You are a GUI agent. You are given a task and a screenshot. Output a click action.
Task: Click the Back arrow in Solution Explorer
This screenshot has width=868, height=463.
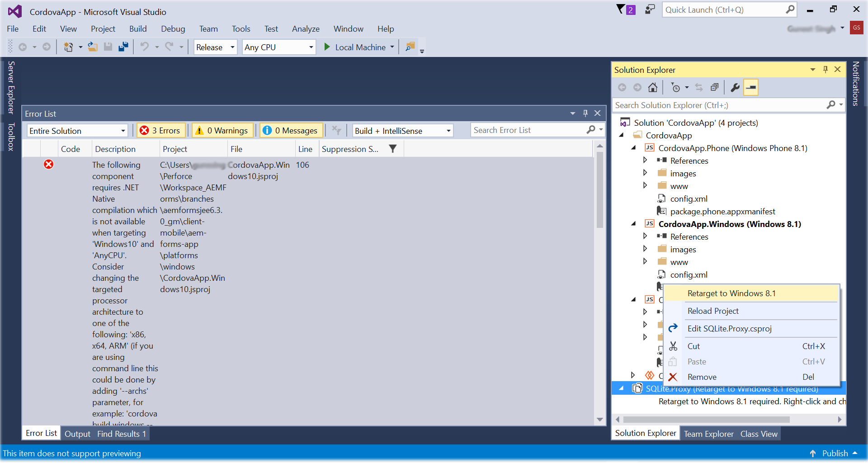click(x=622, y=87)
